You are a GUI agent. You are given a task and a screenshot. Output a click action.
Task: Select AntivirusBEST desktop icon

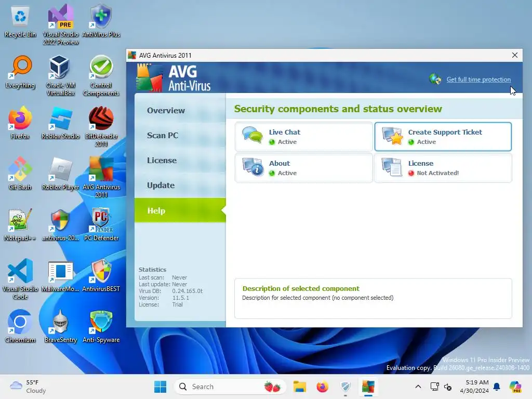[x=101, y=275]
